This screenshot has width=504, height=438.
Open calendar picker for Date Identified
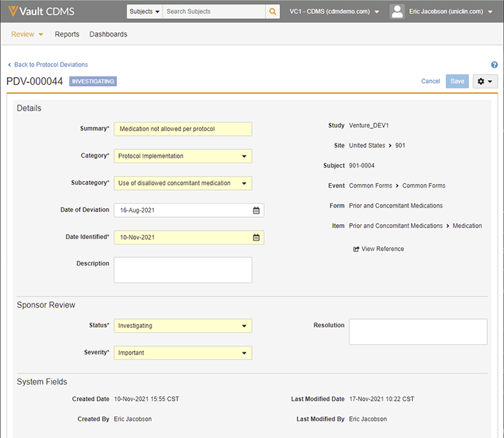point(256,238)
